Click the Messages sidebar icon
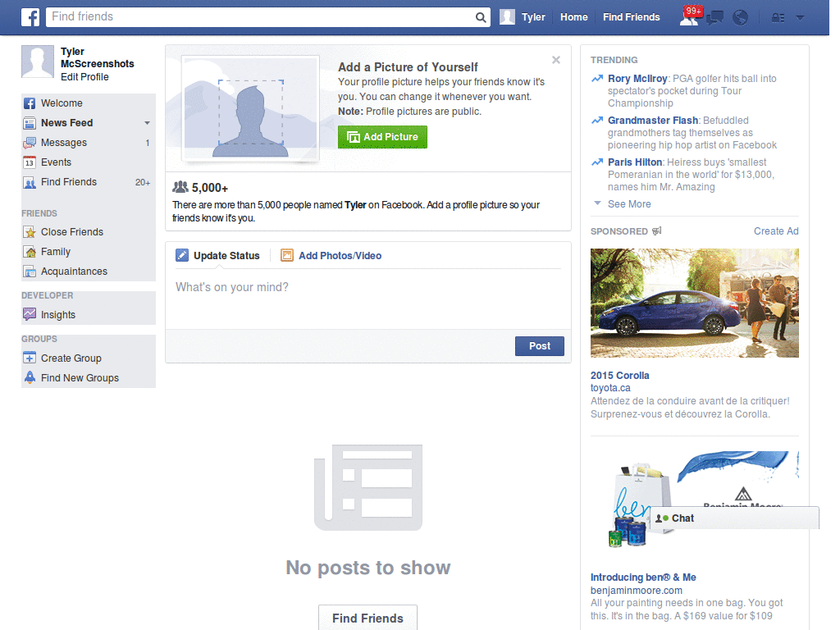The width and height of the screenshot is (840, 630). [30, 143]
